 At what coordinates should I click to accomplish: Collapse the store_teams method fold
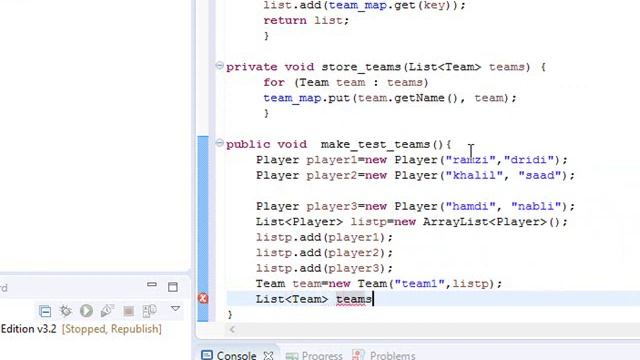tap(220, 65)
